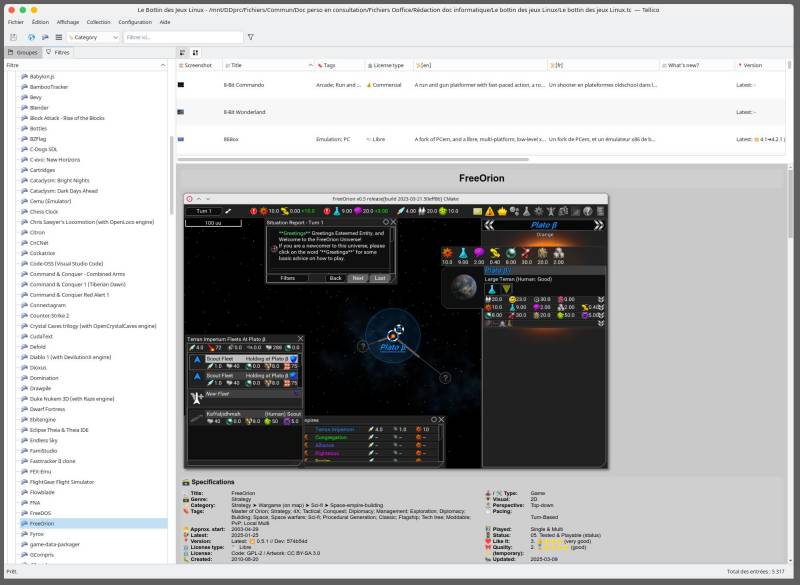Select FreeOrion in the sidebar list
The width and height of the screenshot is (800, 585).
click(42, 524)
